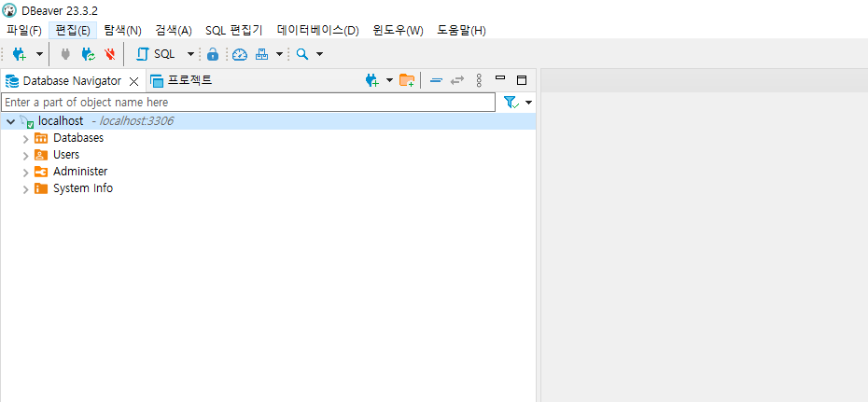
Task: Open the dropdown arrow next to the SQL button
Action: click(x=190, y=54)
